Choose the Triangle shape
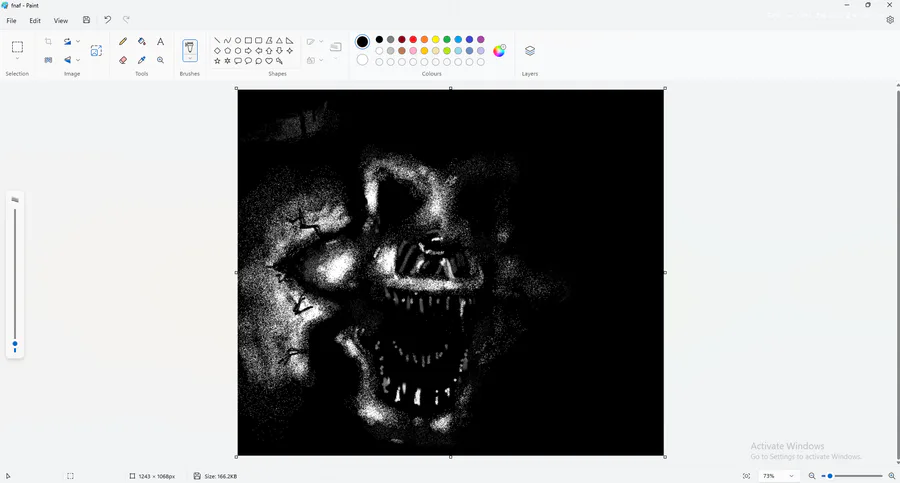Viewport: 900px width, 483px height. tap(279, 41)
